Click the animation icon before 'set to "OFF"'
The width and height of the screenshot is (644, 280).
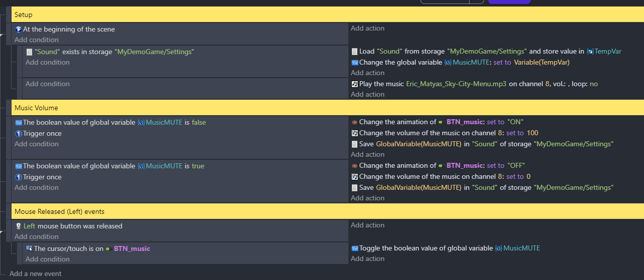354,166
